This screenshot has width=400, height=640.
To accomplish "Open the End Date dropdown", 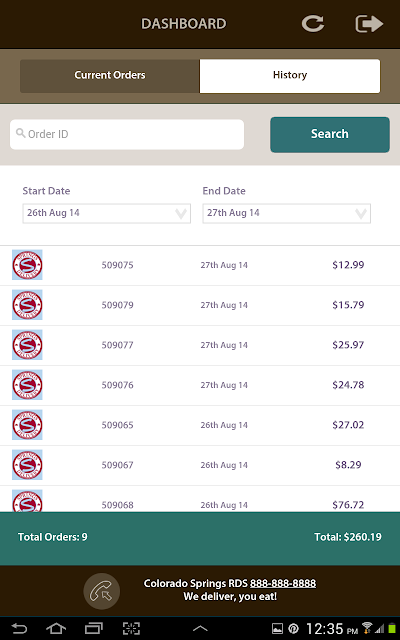I will [x=287, y=213].
